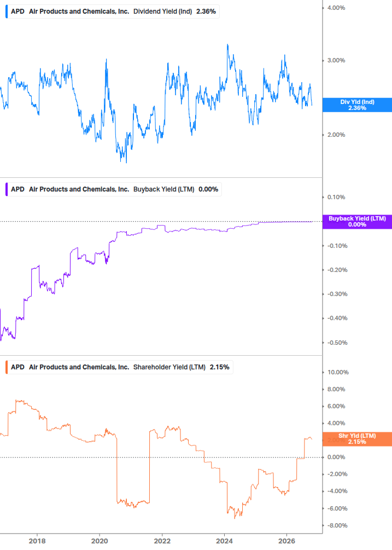Click the 2020 label on the time axis
The width and height of the screenshot is (392, 550).
(x=100, y=541)
